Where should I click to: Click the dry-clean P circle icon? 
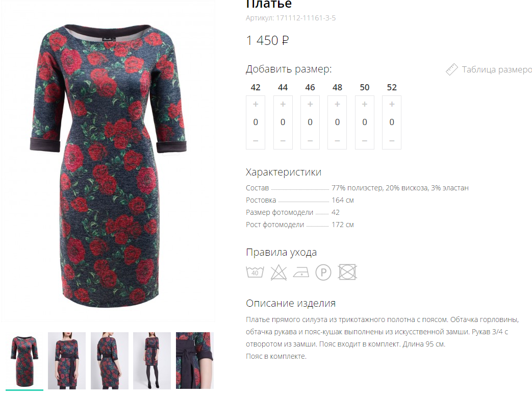[x=323, y=273]
